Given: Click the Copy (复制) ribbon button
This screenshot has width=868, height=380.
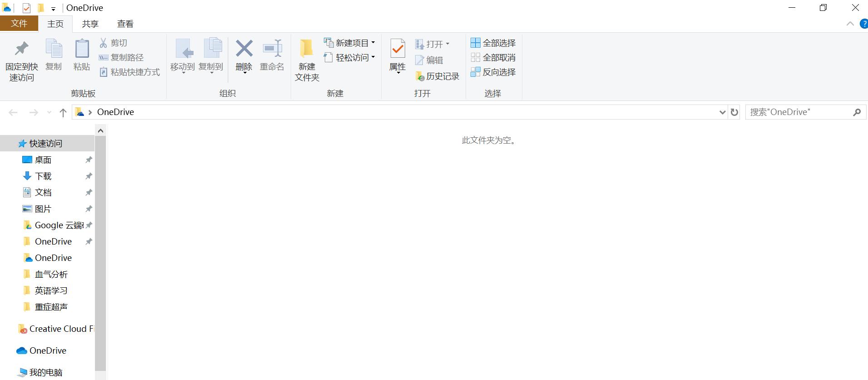Looking at the screenshot, I should click(x=54, y=55).
